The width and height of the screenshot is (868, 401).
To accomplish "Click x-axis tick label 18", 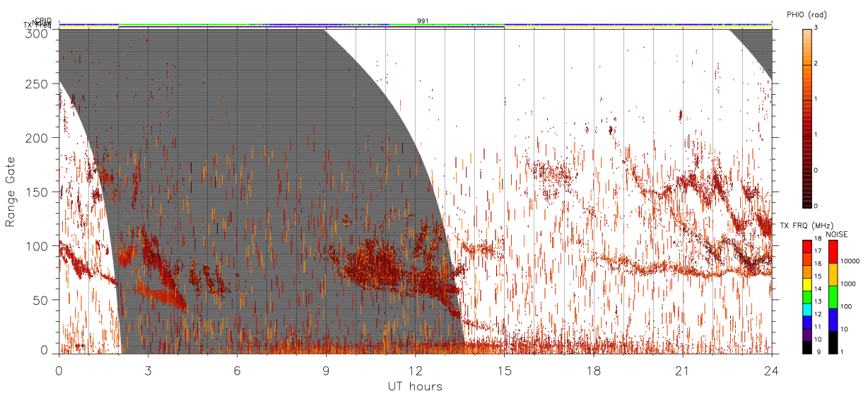I will pos(593,371).
